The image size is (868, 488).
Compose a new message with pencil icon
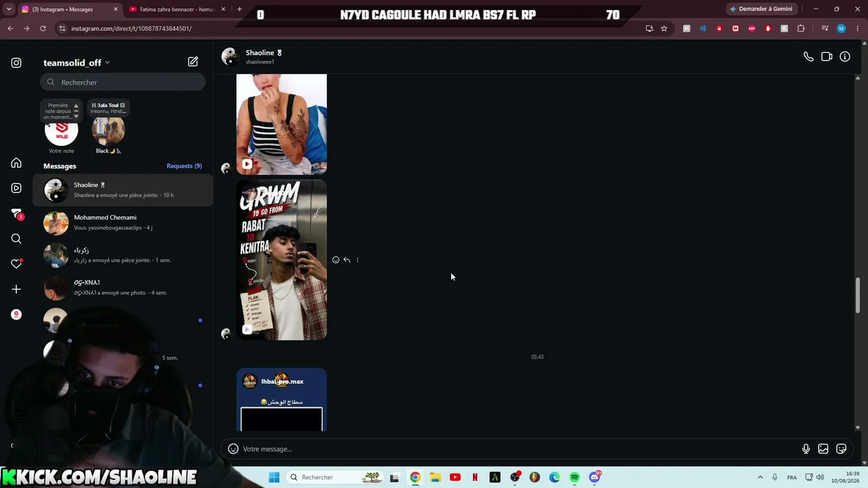[193, 62]
